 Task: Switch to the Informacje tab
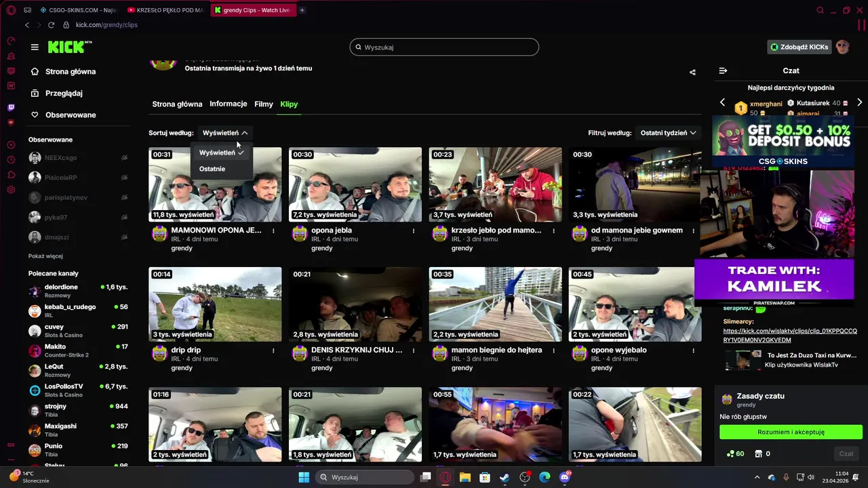229,104
